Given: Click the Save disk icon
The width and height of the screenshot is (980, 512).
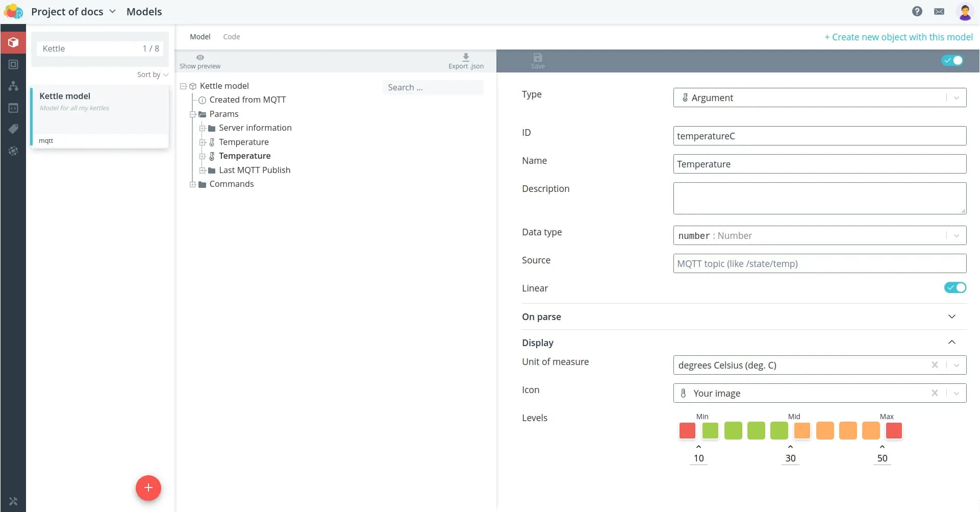Looking at the screenshot, I should (x=538, y=58).
